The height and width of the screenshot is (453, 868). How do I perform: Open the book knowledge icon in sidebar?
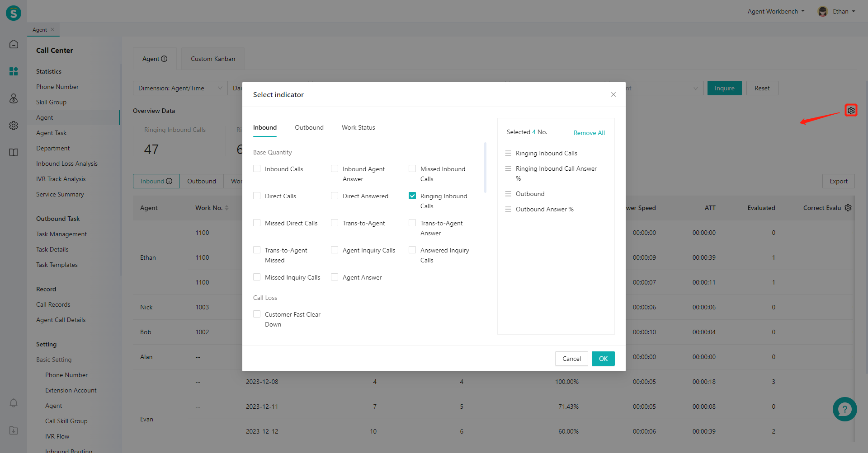tap(14, 152)
